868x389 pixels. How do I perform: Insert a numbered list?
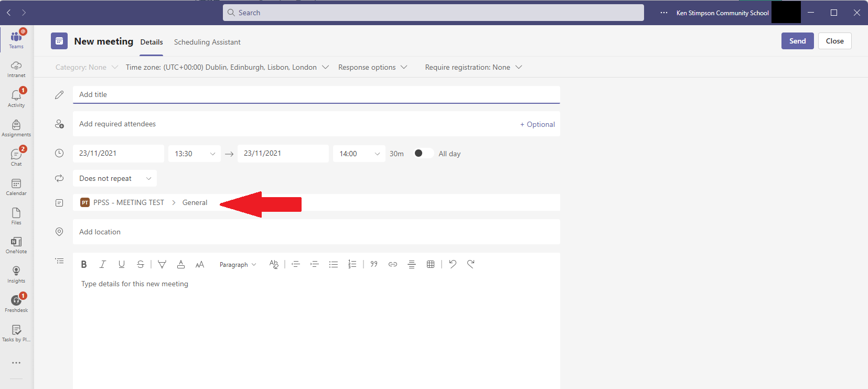click(352, 264)
